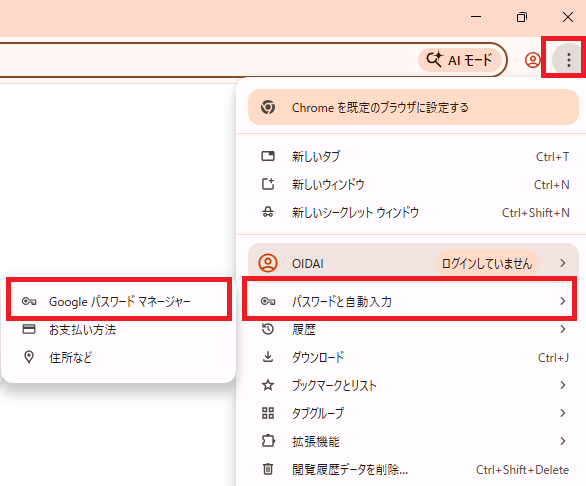
Task: Click the 新しいウィンドウ window icon
Action: pos(268,184)
